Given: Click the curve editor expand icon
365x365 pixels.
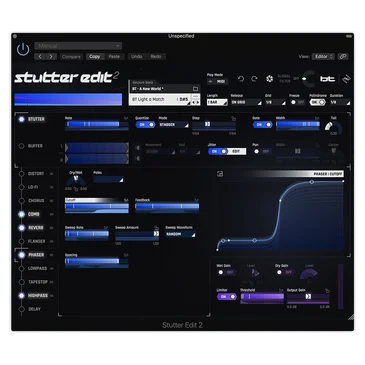Looking at the screenshot, I should [220, 174].
